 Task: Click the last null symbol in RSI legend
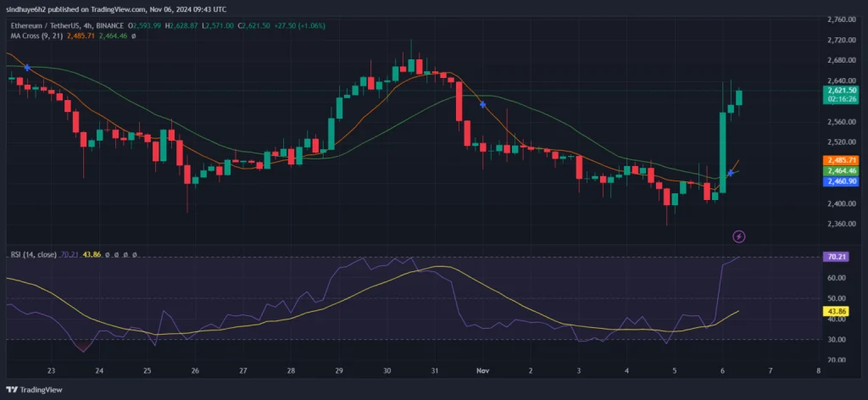134,254
